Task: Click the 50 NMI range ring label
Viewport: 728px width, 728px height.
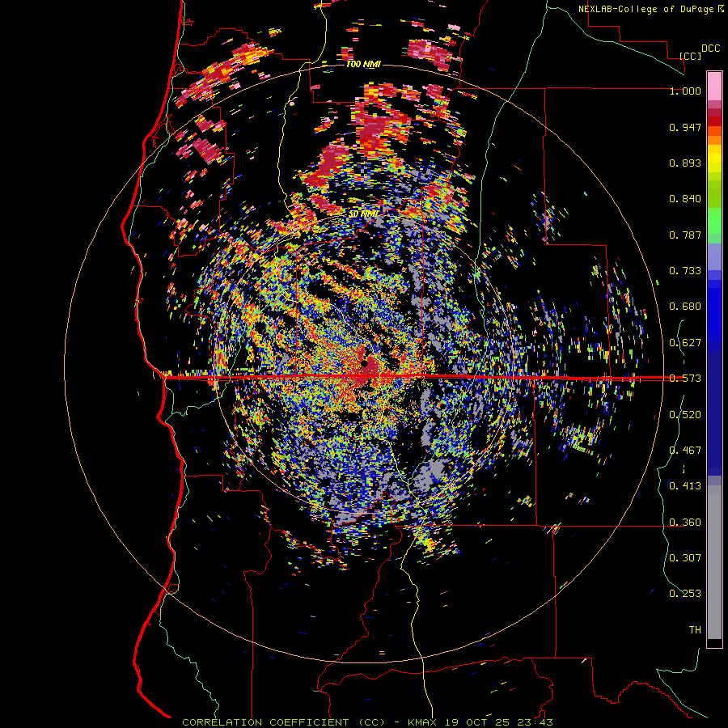Action: (x=362, y=214)
